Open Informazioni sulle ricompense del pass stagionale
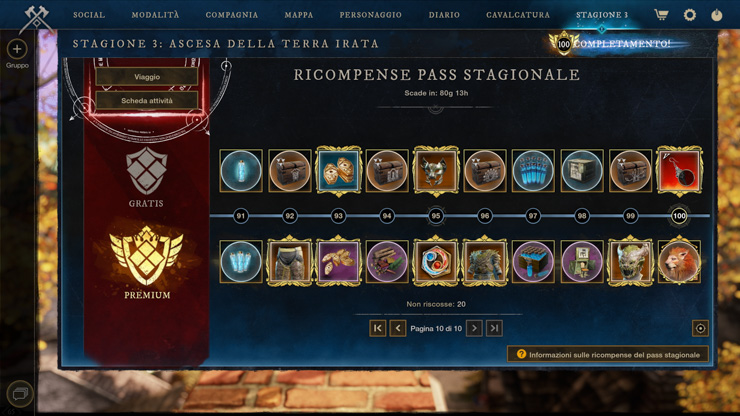This screenshot has height=416, width=740. [x=608, y=355]
